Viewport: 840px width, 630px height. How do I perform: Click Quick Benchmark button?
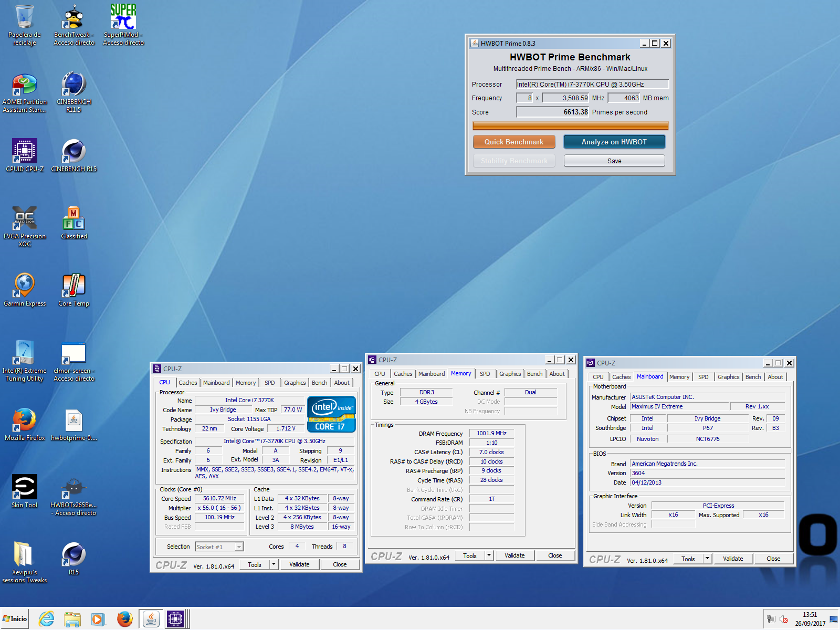point(514,142)
